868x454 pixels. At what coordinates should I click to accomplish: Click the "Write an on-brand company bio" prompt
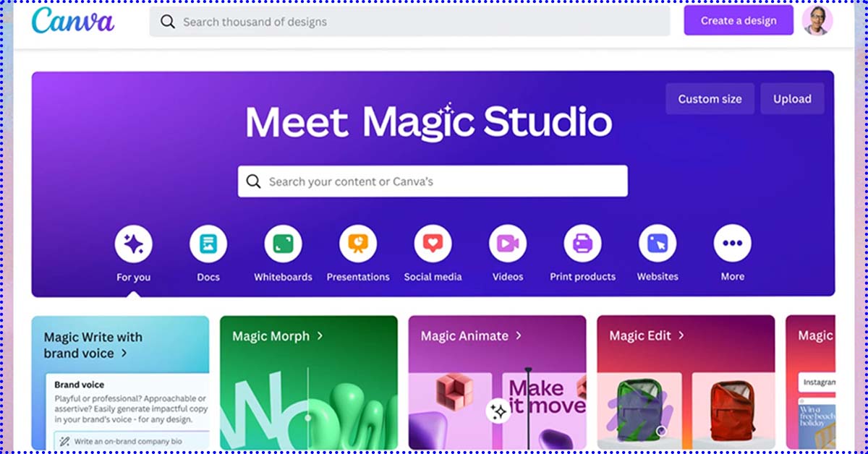(x=132, y=441)
